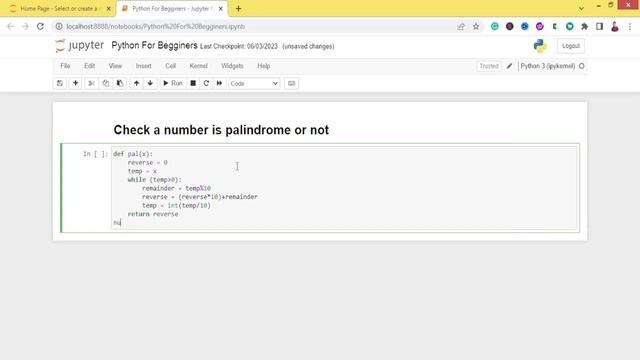View site information icon in address bar
This screenshot has height=360, width=640.
click(59, 27)
